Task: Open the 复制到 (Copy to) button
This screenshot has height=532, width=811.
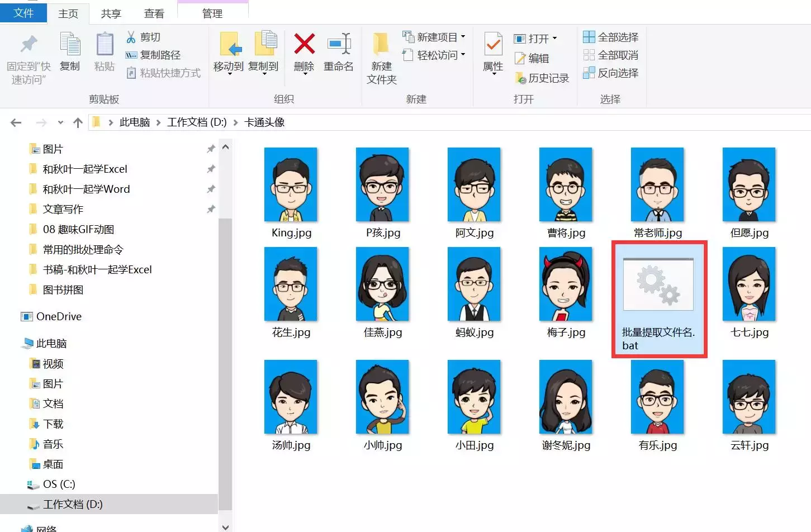Action: pos(263,53)
